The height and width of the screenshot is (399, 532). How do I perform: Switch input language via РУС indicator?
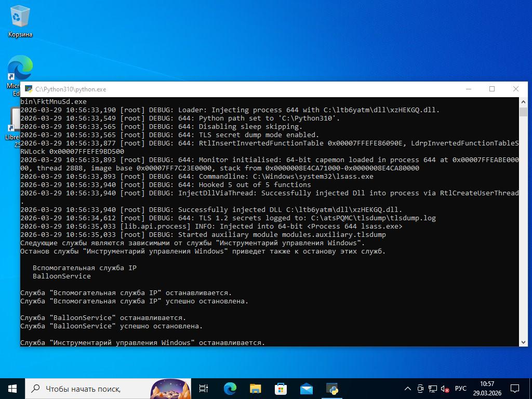point(460,389)
